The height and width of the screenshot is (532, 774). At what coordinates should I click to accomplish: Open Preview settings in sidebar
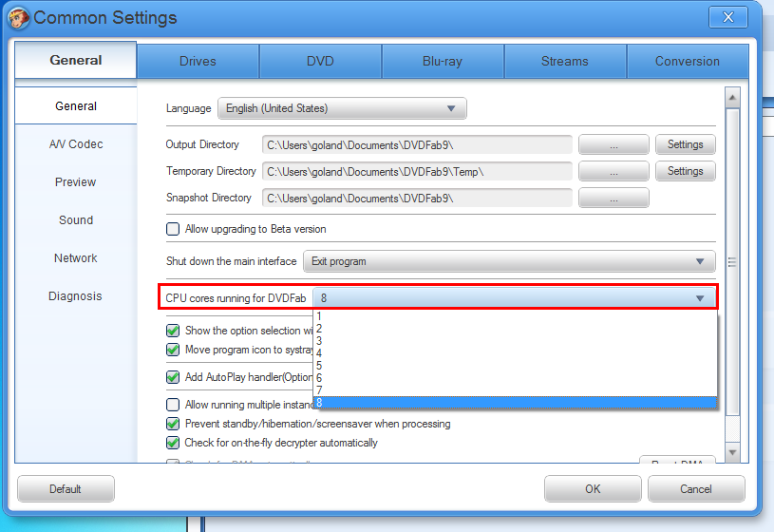(76, 182)
